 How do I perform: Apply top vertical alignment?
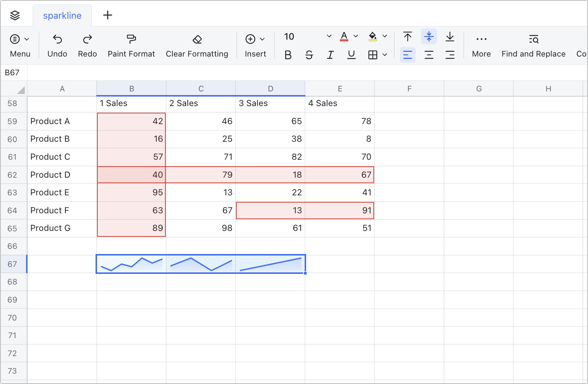click(x=408, y=36)
